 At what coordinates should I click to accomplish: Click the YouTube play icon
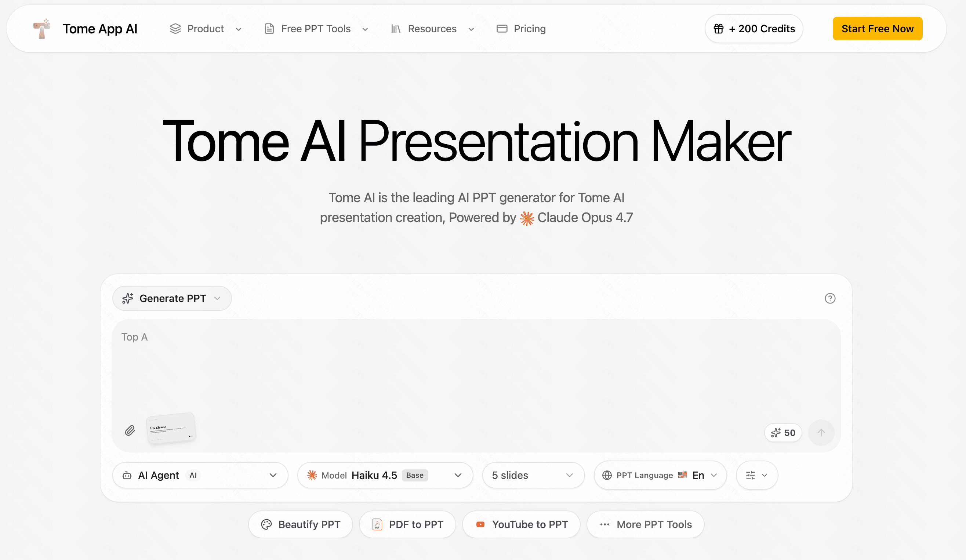tap(480, 524)
